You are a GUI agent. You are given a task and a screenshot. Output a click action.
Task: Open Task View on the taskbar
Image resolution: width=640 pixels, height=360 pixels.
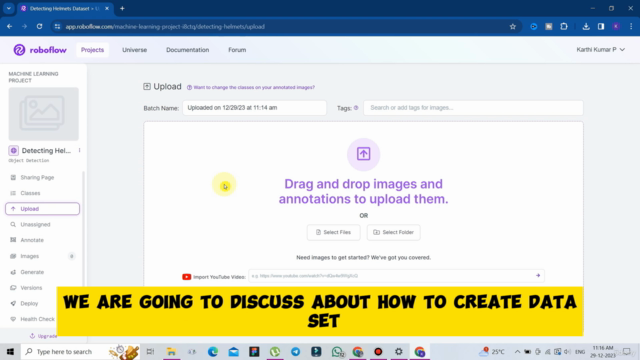click(x=150, y=351)
